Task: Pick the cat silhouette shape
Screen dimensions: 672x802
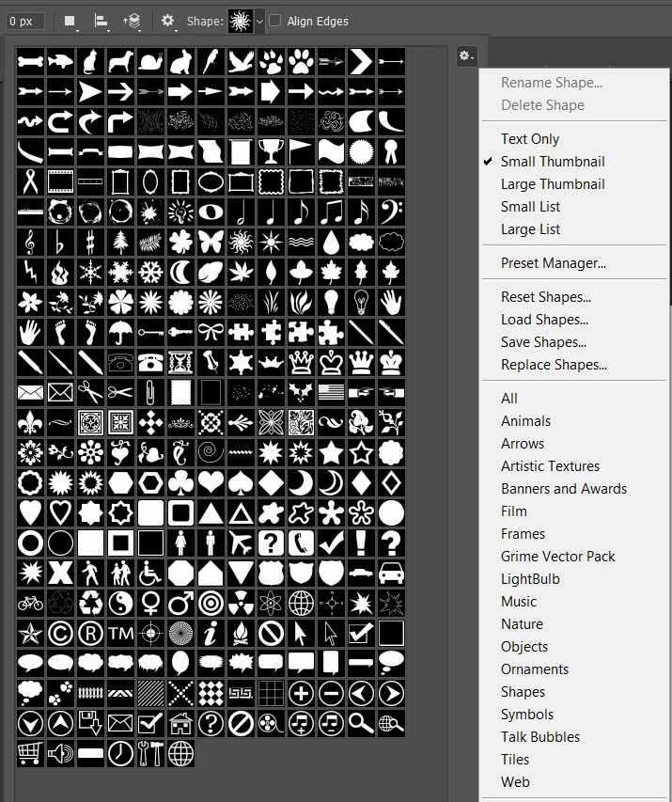Action: click(x=90, y=62)
